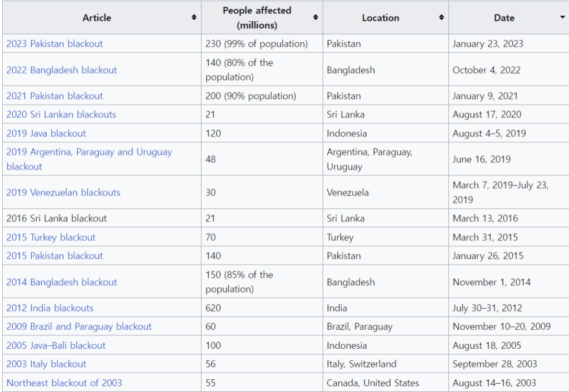Go to 2009 Brazil and Paraguay blackout
This screenshot has width=569, height=392.
click(79, 326)
